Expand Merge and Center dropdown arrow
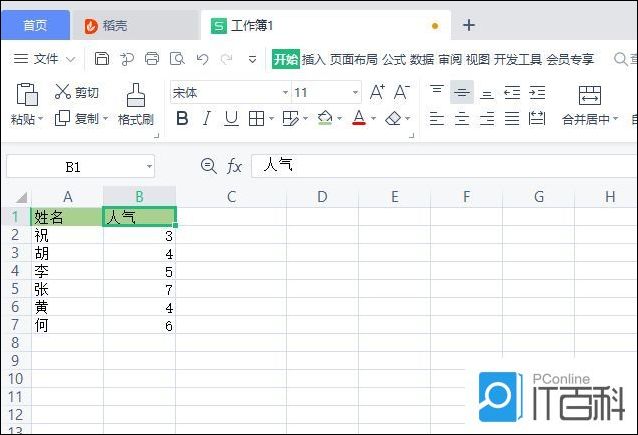 point(615,119)
